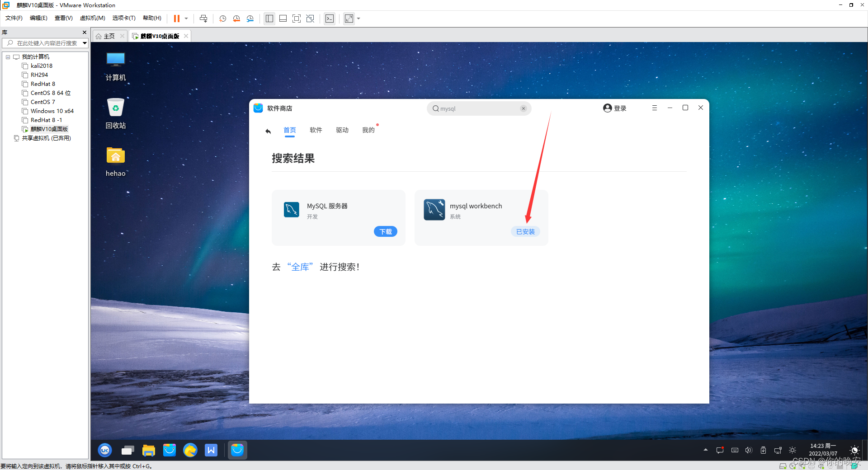868x470 pixels.
Task: Select 麒麟V10桌面版 in library tree
Action: (49, 129)
